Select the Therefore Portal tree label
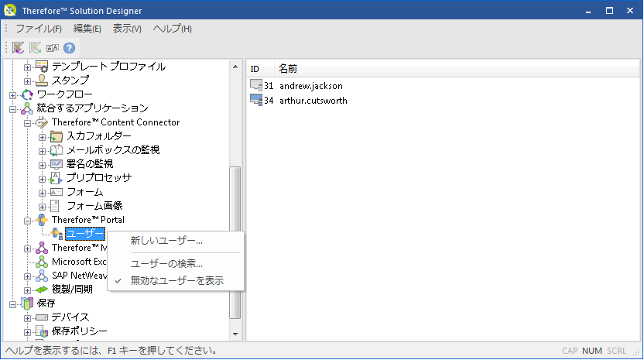The width and height of the screenshot is (644, 360). click(x=88, y=220)
